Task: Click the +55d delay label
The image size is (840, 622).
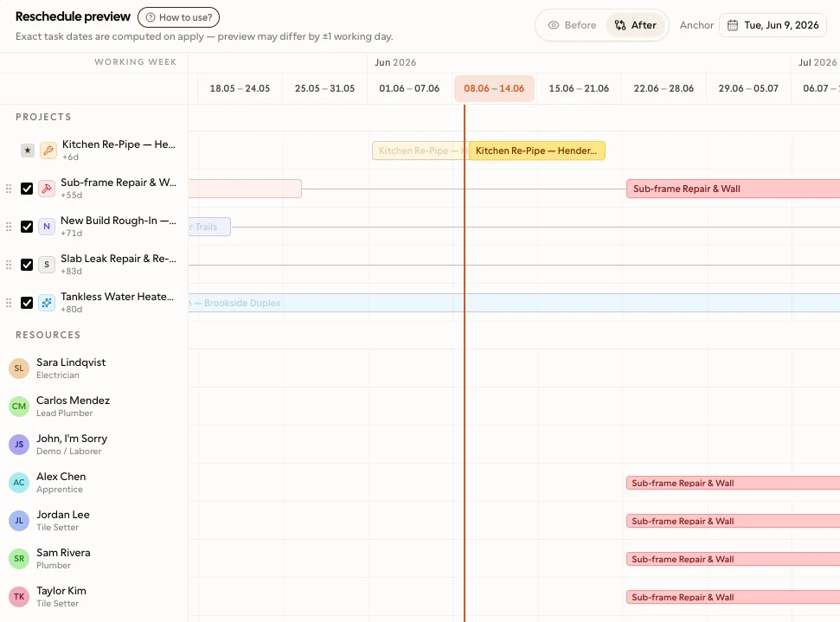Action: pos(71,195)
